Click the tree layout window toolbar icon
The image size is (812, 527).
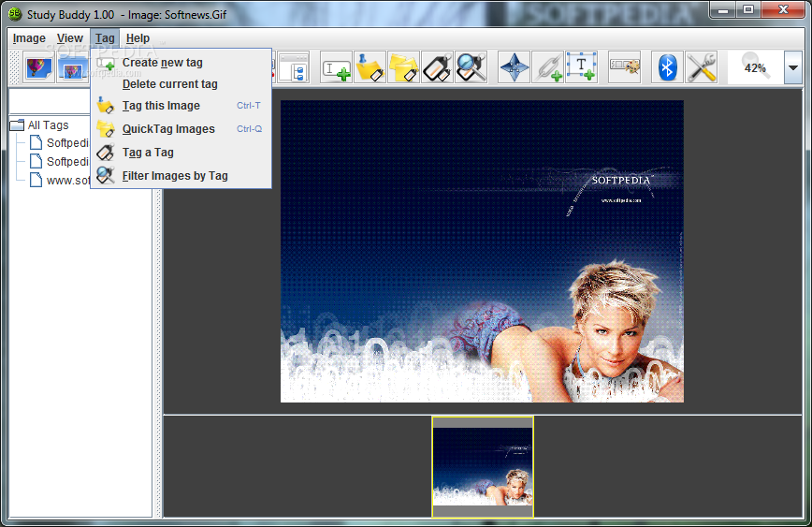pyautogui.click(x=294, y=68)
